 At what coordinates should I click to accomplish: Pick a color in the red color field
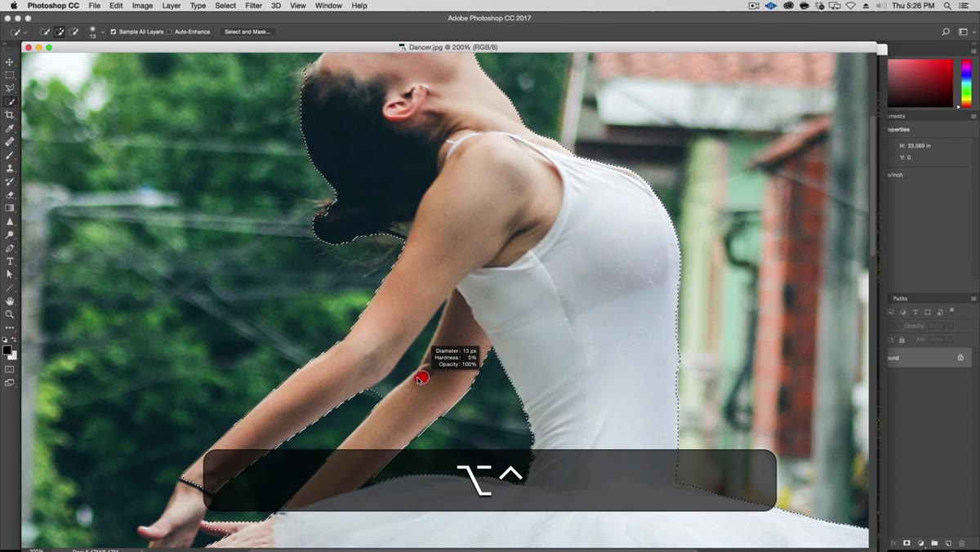click(x=920, y=82)
